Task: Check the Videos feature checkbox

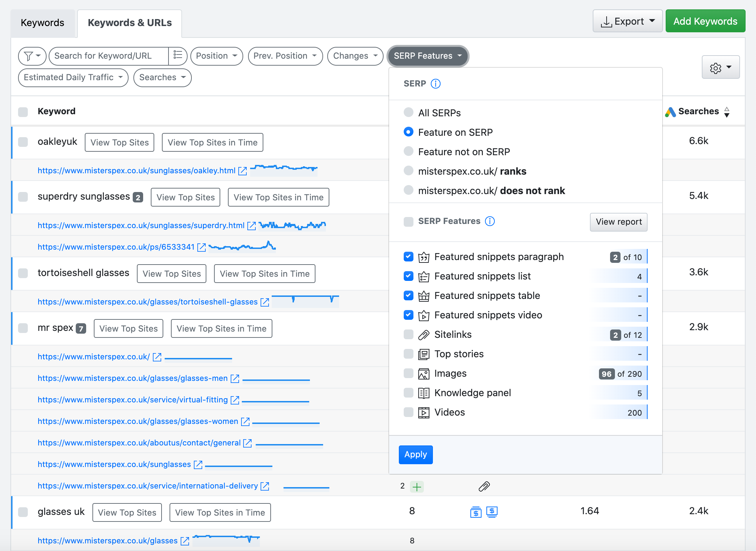Action: [x=409, y=412]
